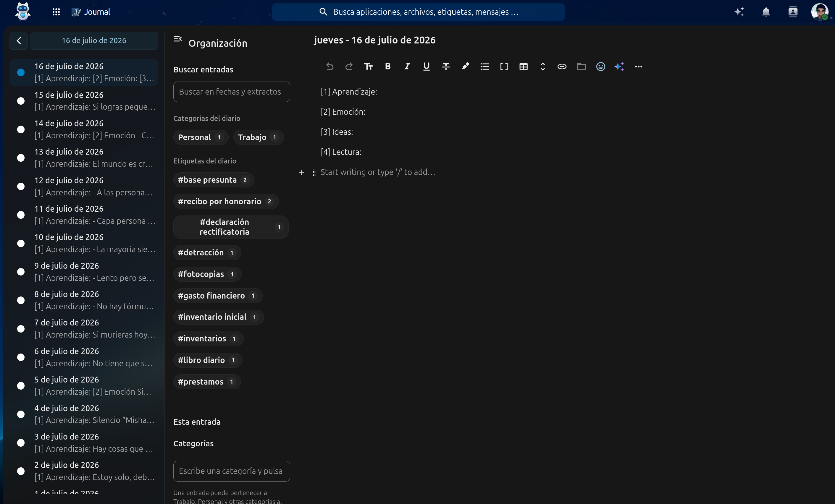Open the 2 de julio de 2026 entry
Image resolution: width=835 pixels, height=504 pixels.
(x=84, y=471)
